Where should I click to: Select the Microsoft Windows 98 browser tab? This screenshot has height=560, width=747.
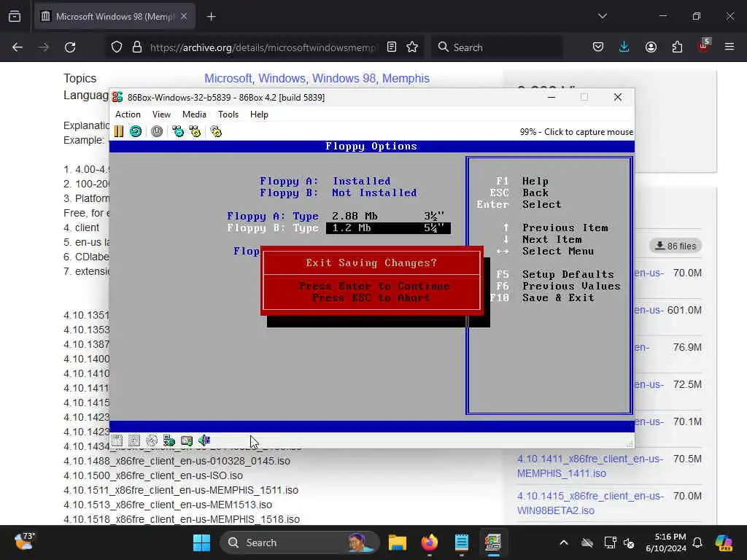click(115, 17)
